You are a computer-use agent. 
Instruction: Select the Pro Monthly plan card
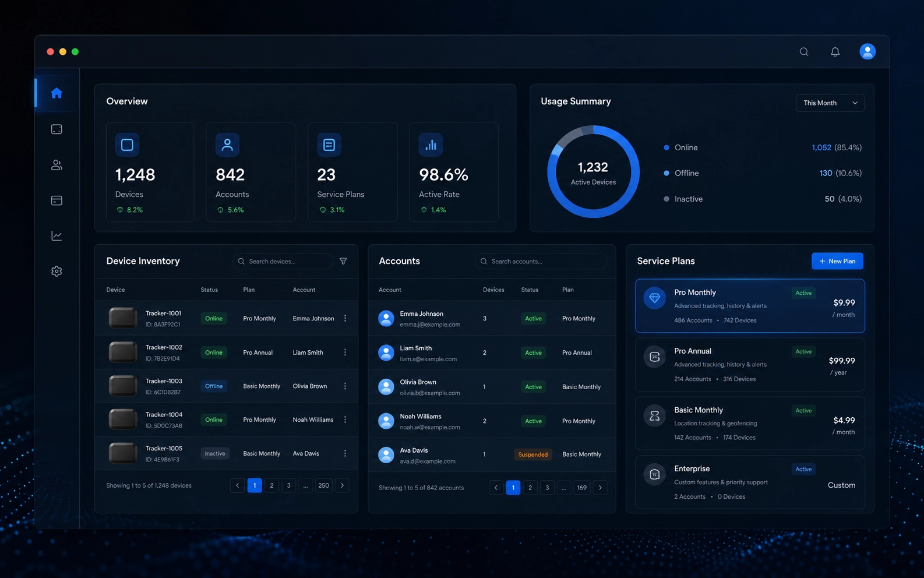pos(750,306)
